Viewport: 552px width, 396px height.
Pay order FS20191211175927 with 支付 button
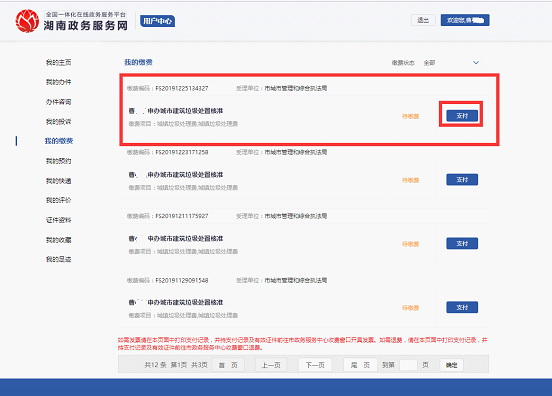point(462,243)
